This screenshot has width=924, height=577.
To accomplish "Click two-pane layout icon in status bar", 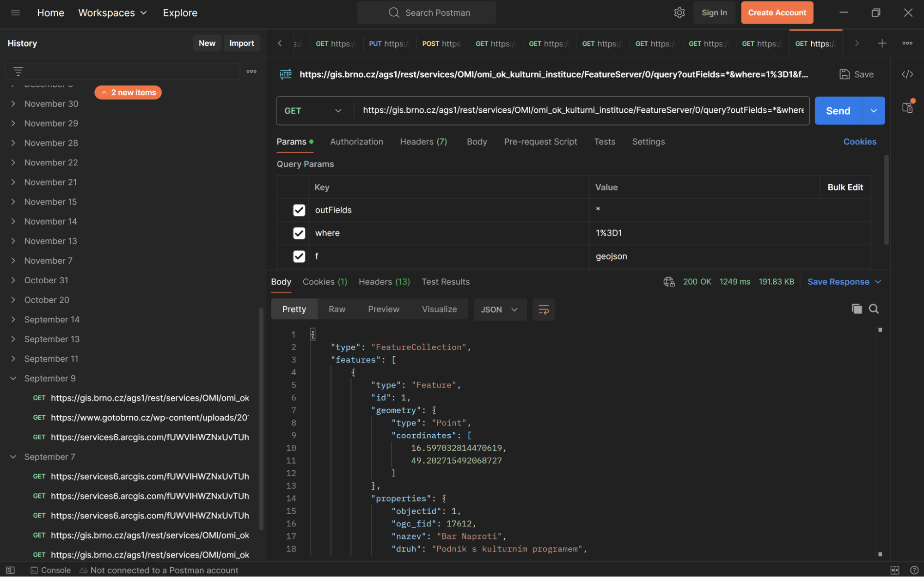I will [x=895, y=570].
